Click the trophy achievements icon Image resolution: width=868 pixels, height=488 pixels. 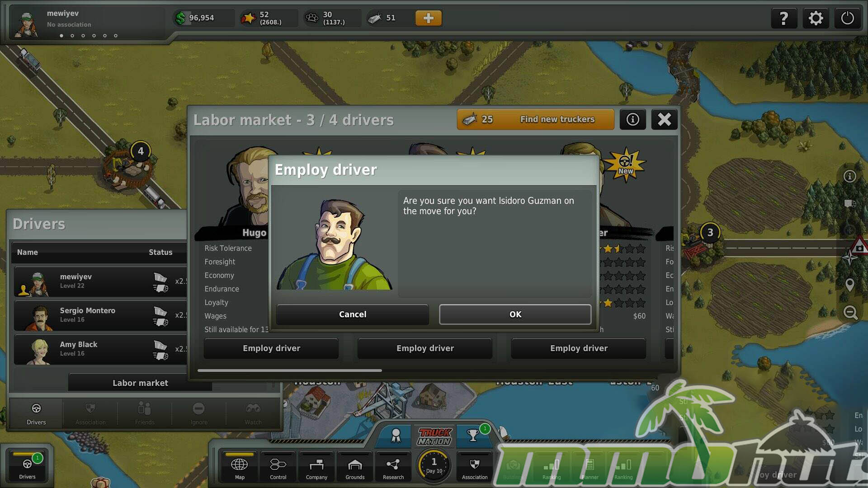(473, 435)
